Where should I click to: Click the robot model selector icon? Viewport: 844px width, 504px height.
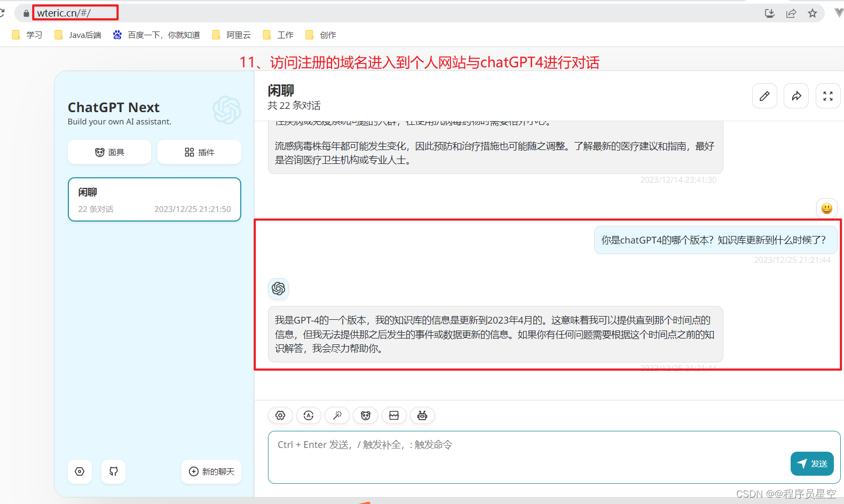[x=422, y=415]
